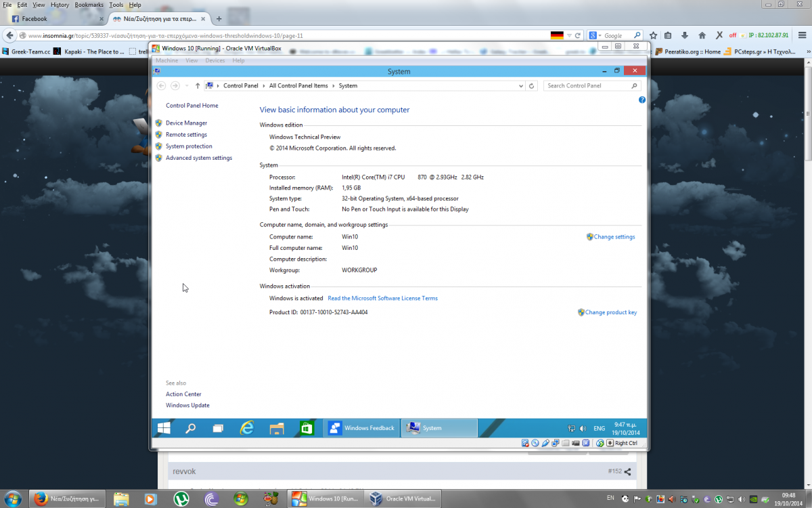
Task: Open the Windows Store on the guest taskbar
Action: click(307, 428)
